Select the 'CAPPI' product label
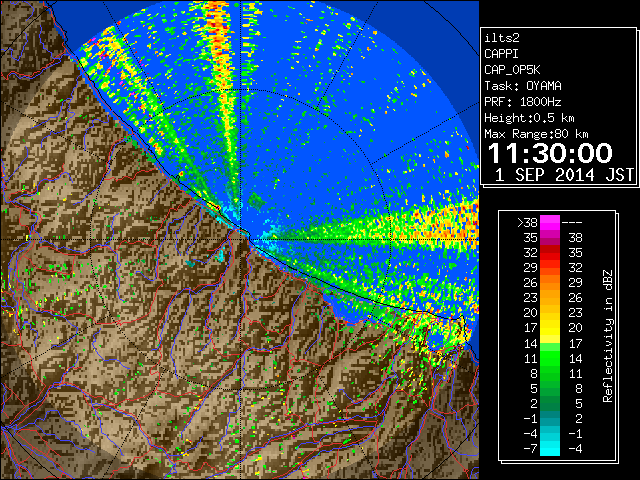The image size is (640, 480). point(501,54)
